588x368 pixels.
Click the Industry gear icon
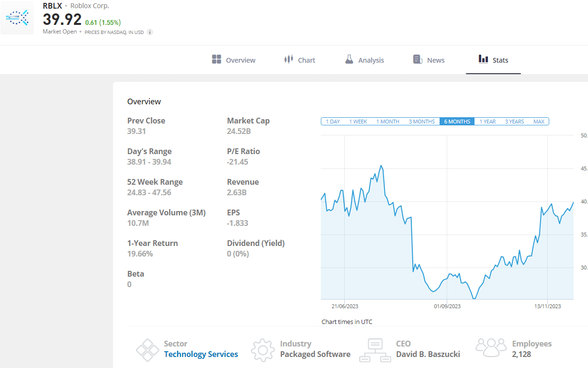[x=262, y=349]
